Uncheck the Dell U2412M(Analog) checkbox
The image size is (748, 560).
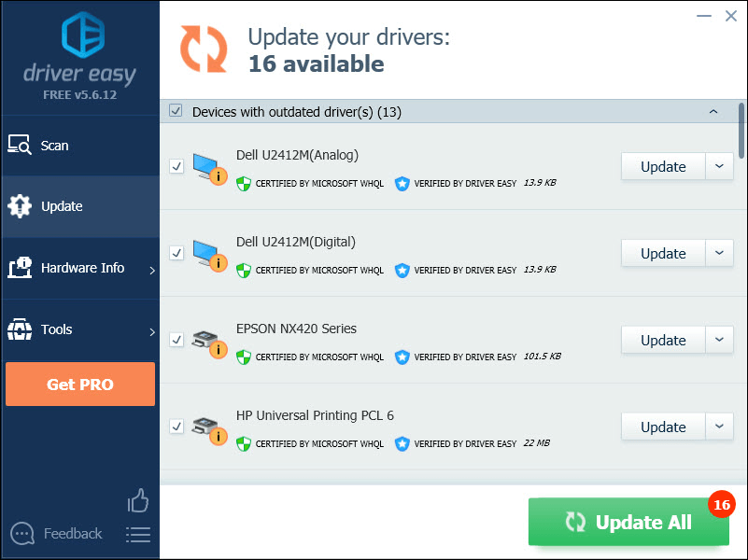176,166
